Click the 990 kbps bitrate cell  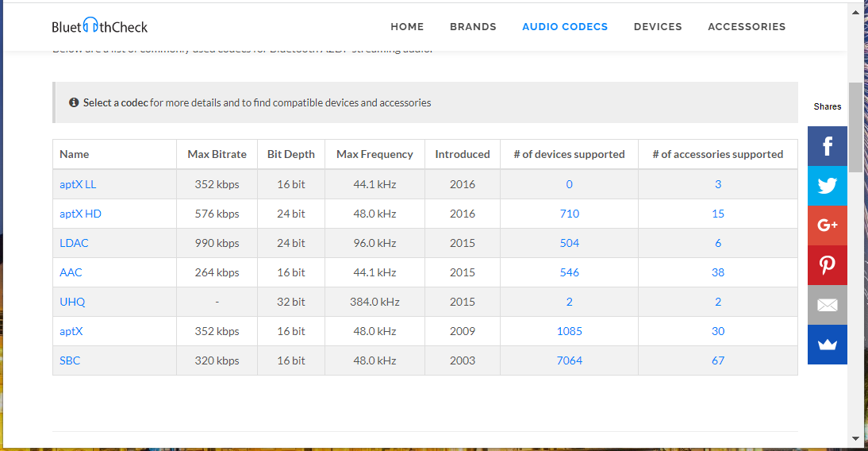click(217, 243)
